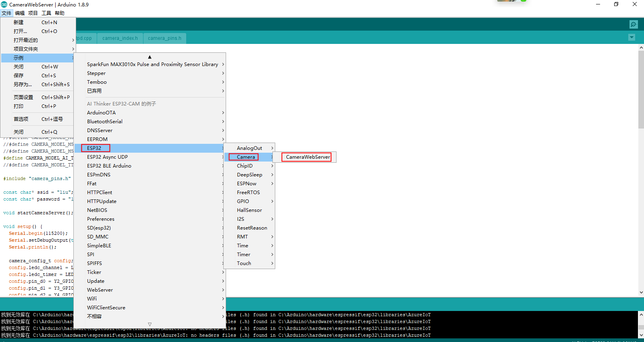Image resolution: width=644 pixels, height=342 pixels.
Task: Open the 文件 menu
Action: click(x=6, y=13)
